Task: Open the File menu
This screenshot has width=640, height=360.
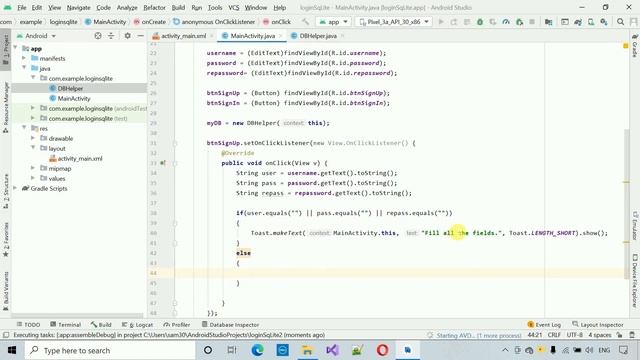Action: pos(22,7)
